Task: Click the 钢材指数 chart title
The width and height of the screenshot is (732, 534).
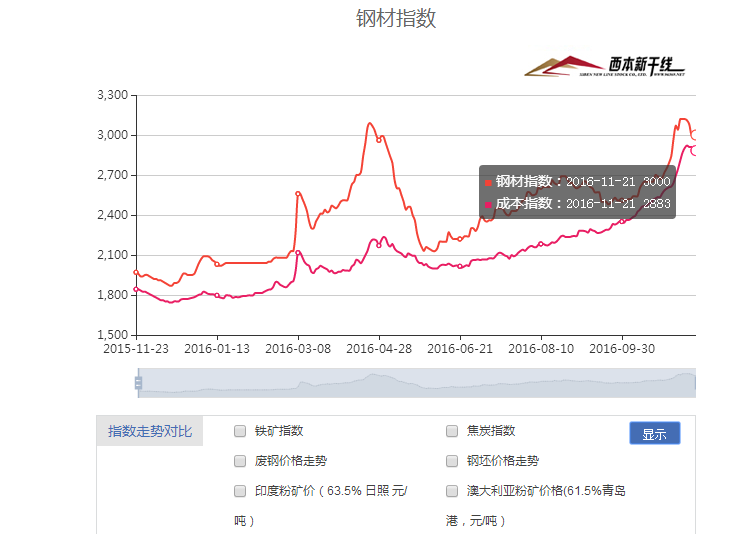Action: (x=396, y=19)
